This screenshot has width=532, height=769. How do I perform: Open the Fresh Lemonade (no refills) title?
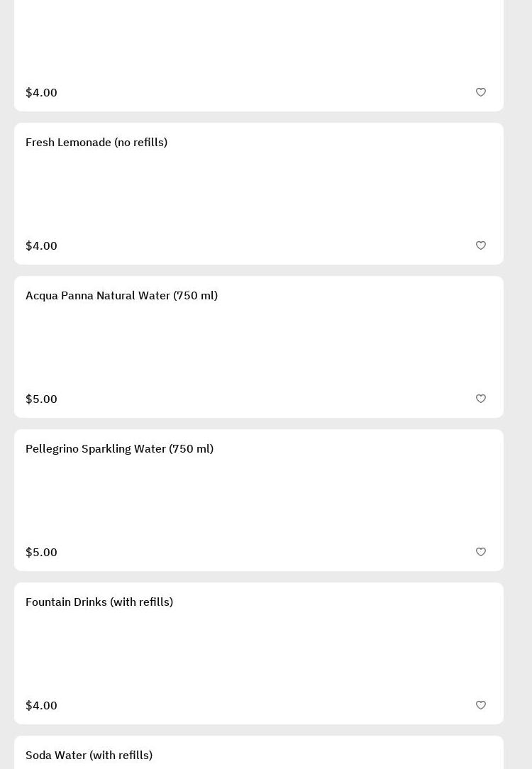tap(96, 143)
